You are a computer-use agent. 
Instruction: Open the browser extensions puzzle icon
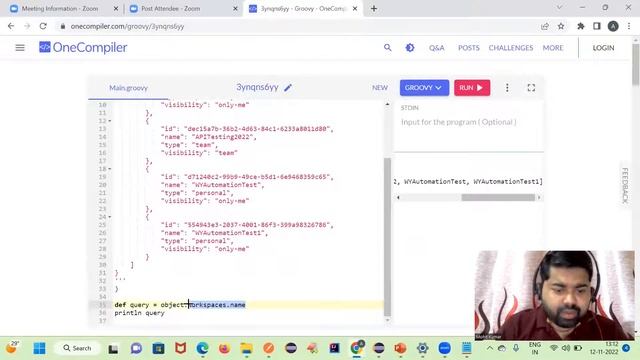tap(580, 26)
